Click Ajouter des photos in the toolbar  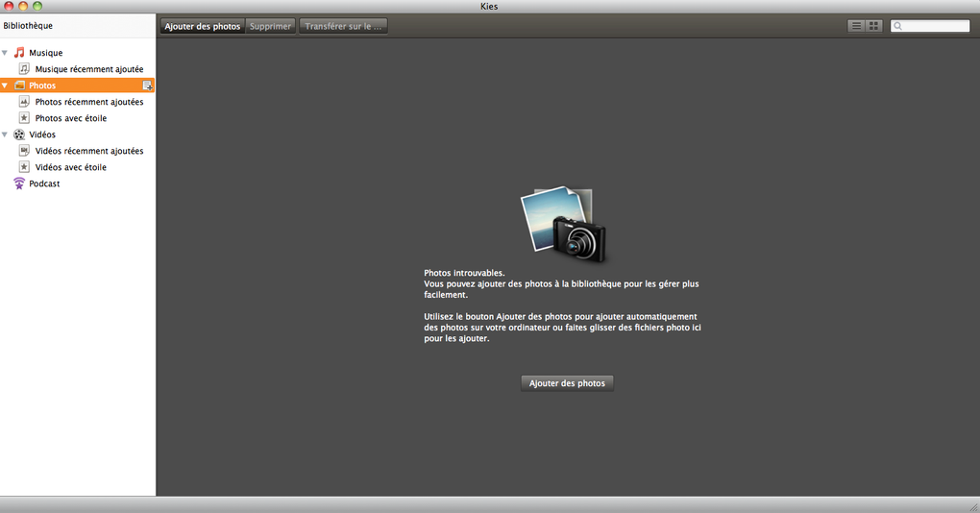203,26
